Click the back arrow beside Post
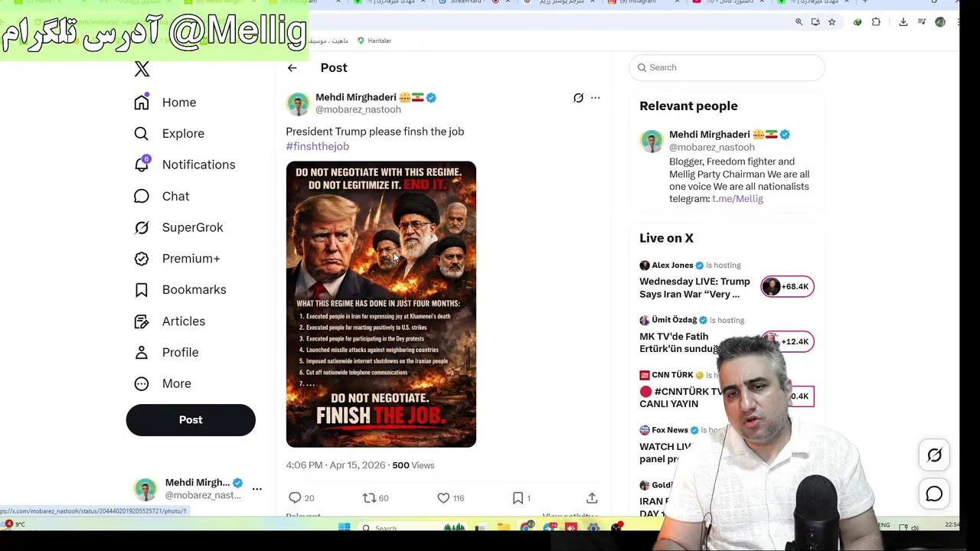This screenshot has width=980, height=551. [x=292, y=68]
